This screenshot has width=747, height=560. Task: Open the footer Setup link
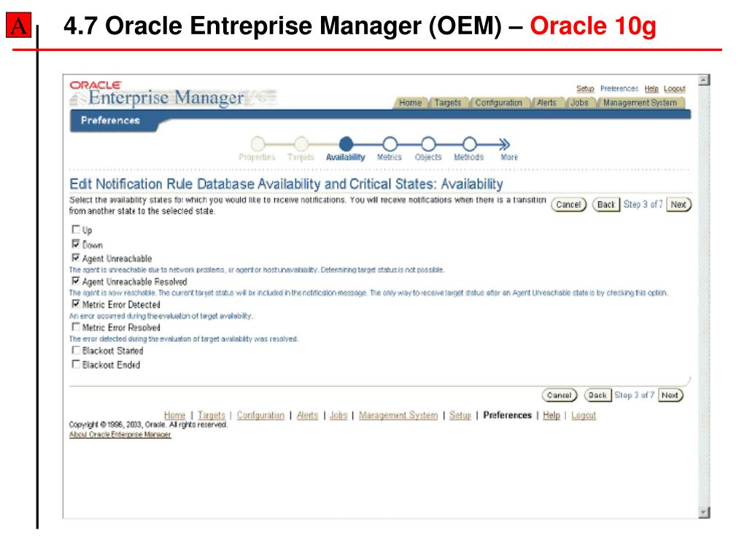coord(460,415)
